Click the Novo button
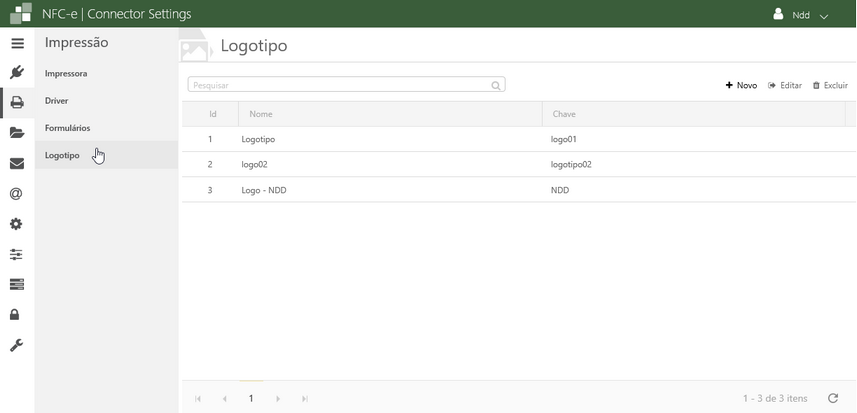The width and height of the screenshot is (857, 413). pyautogui.click(x=741, y=86)
